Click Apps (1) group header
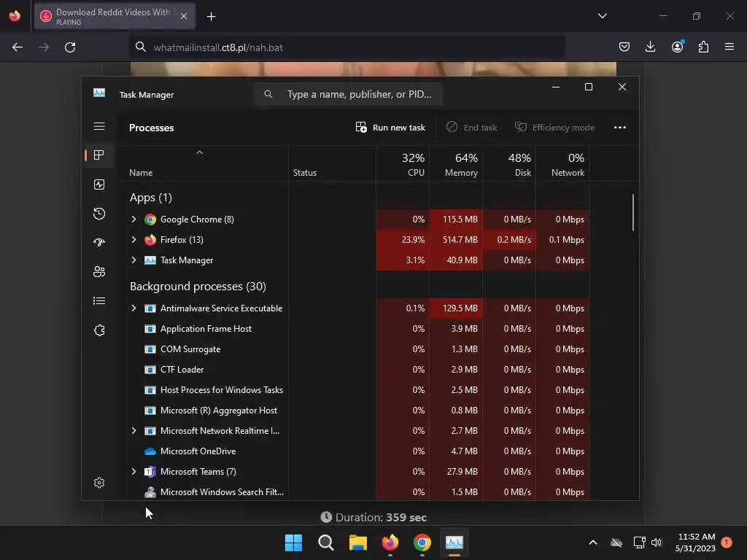 150,197
